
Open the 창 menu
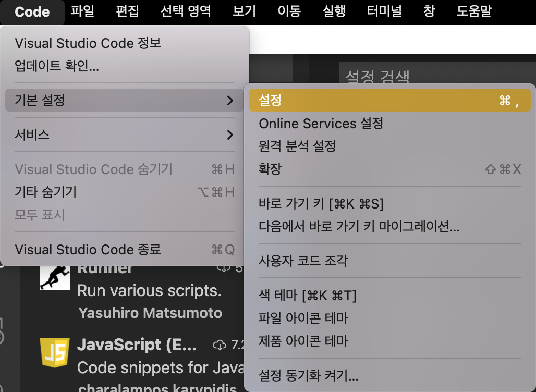[429, 11]
